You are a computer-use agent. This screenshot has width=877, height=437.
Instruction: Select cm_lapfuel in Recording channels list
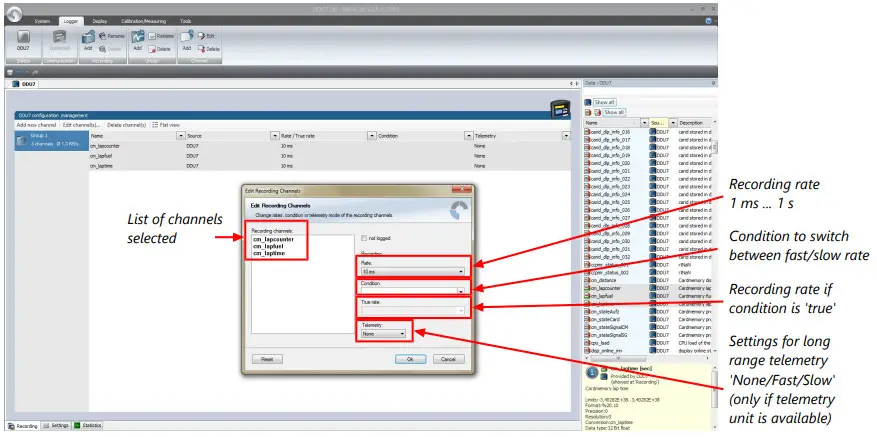click(268, 246)
